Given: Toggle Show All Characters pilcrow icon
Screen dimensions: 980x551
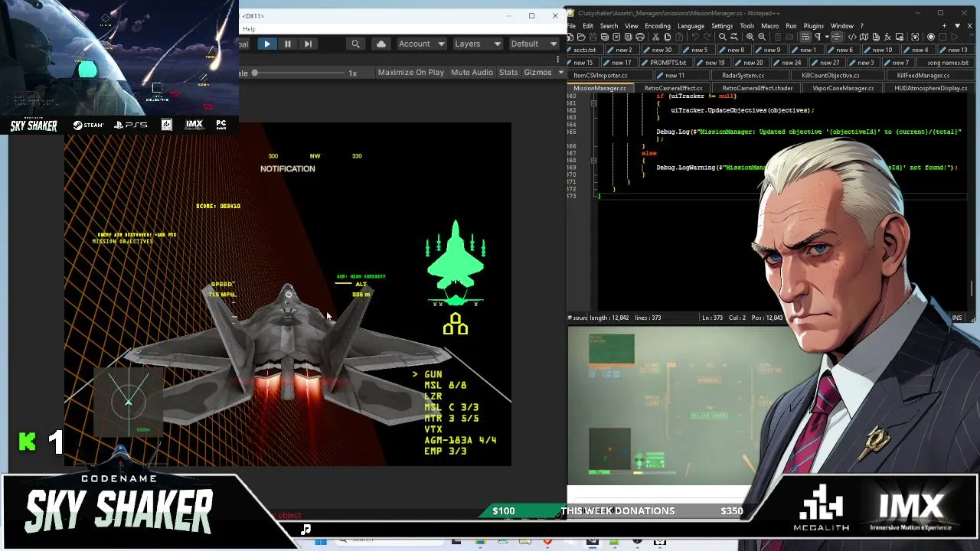Looking at the screenshot, I should 817,37.
